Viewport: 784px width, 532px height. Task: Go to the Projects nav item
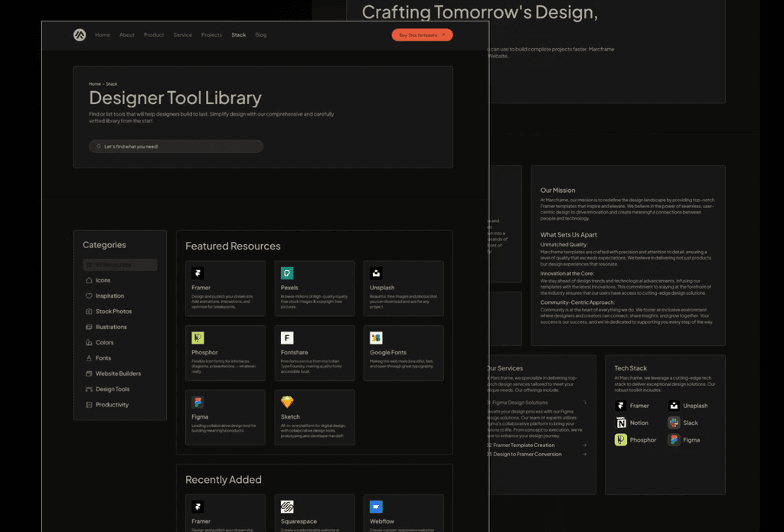coord(211,35)
